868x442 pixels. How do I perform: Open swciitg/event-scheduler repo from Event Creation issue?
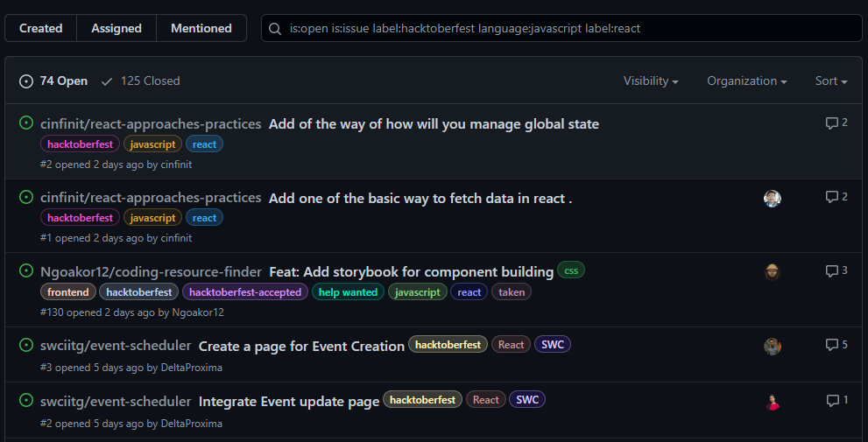point(116,346)
